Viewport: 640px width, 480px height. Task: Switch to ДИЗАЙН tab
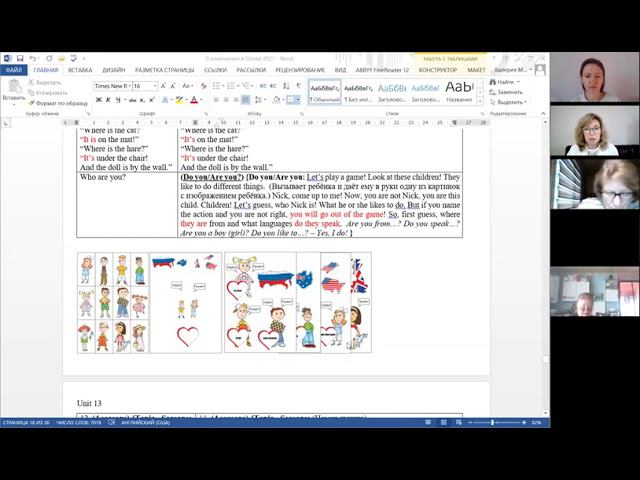pos(113,70)
